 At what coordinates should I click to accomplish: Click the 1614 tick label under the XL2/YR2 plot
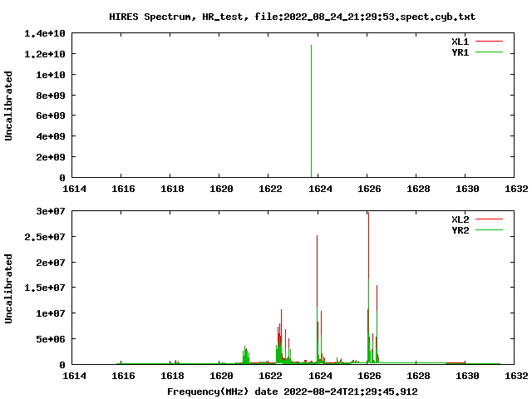74,376
